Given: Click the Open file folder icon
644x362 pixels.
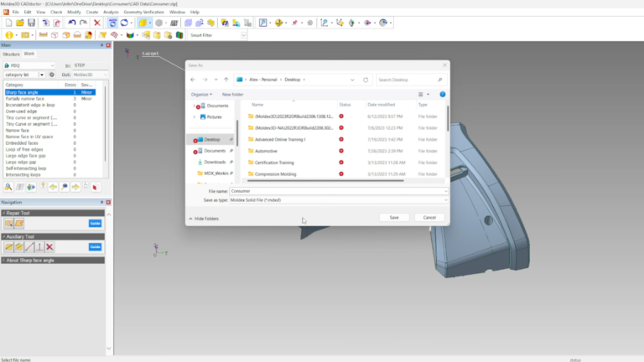Looking at the screenshot, I should [20, 23].
